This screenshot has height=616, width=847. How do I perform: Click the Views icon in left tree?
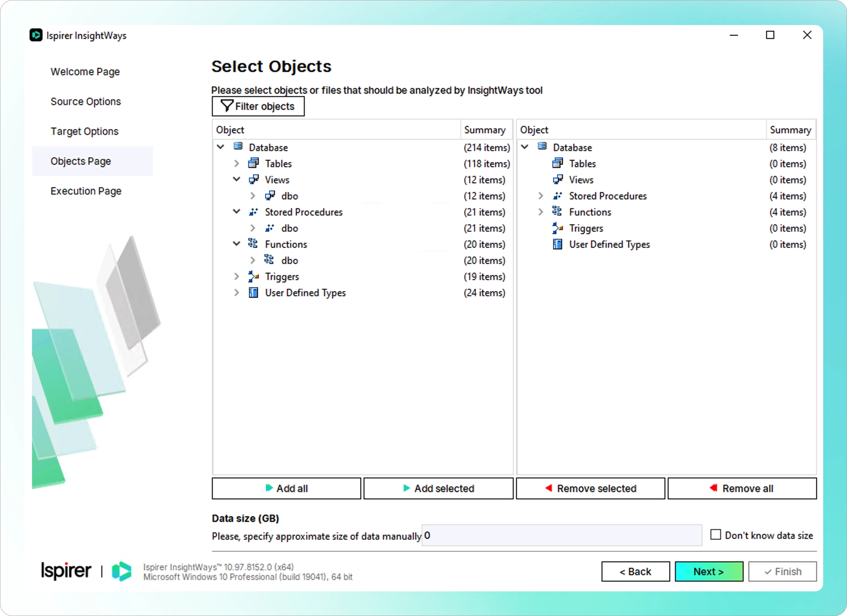click(253, 179)
